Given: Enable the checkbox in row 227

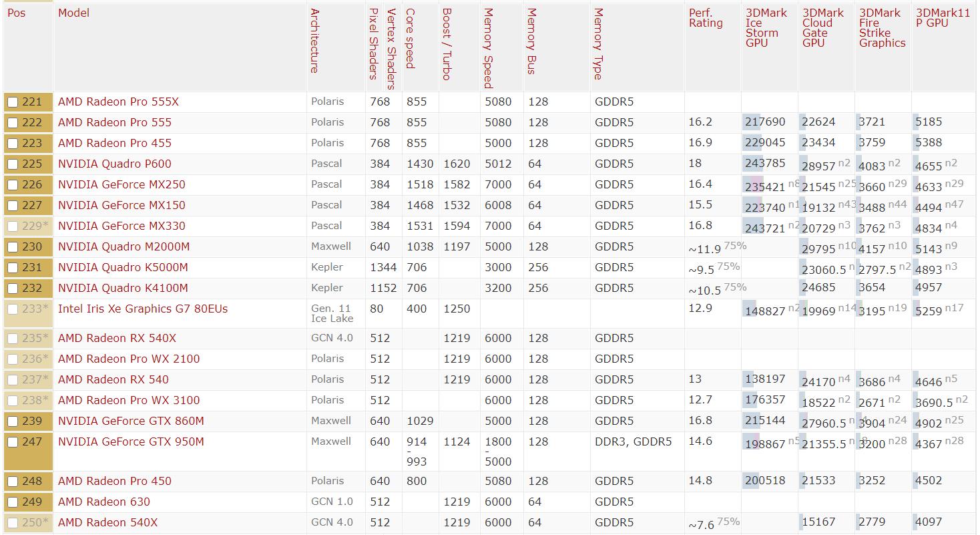Looking at the screenshot, I should [13, 206].
